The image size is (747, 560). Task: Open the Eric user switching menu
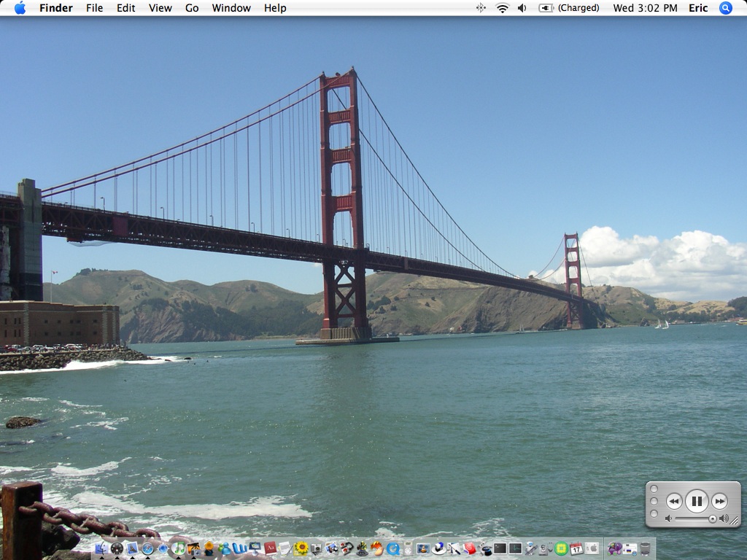pyautogui.click(x=698, y=7)
